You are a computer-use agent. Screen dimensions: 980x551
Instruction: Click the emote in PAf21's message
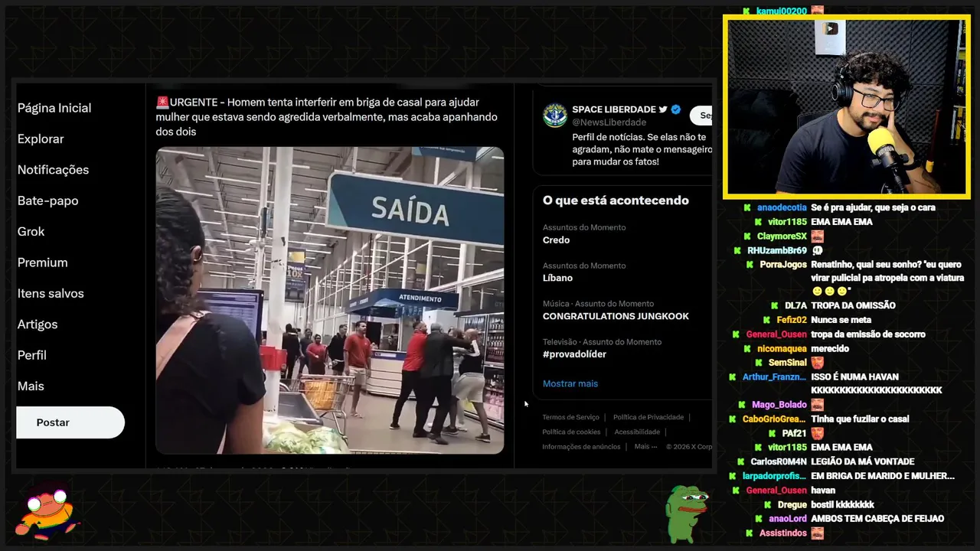(818, 433)
